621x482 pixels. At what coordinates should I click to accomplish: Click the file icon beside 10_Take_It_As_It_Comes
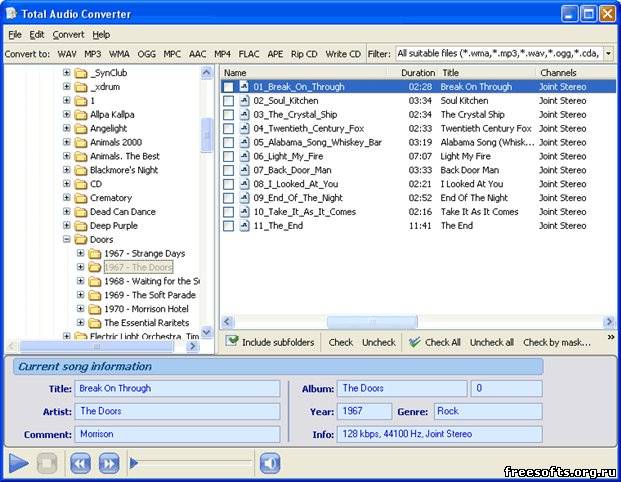244,211
